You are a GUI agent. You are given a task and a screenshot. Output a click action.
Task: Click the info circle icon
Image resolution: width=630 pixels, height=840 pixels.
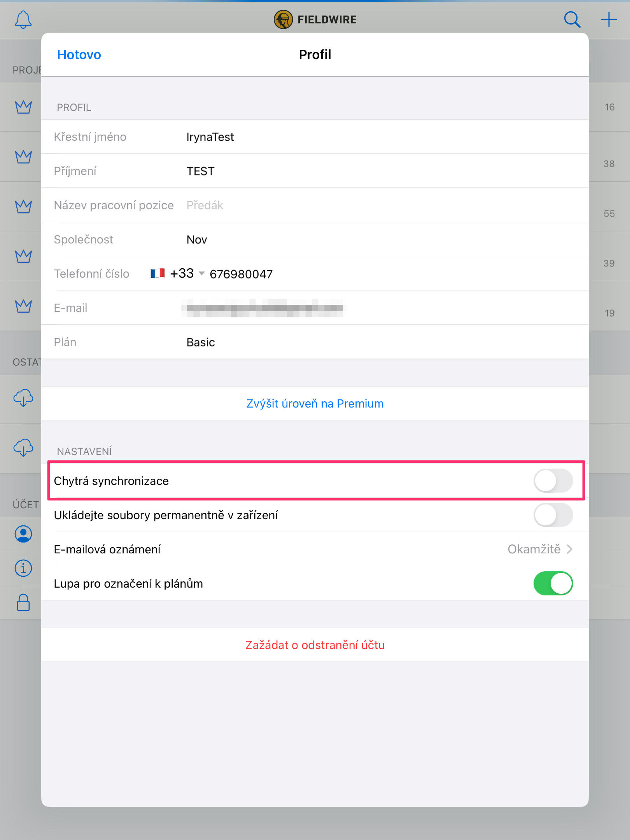tap(23, 568)
